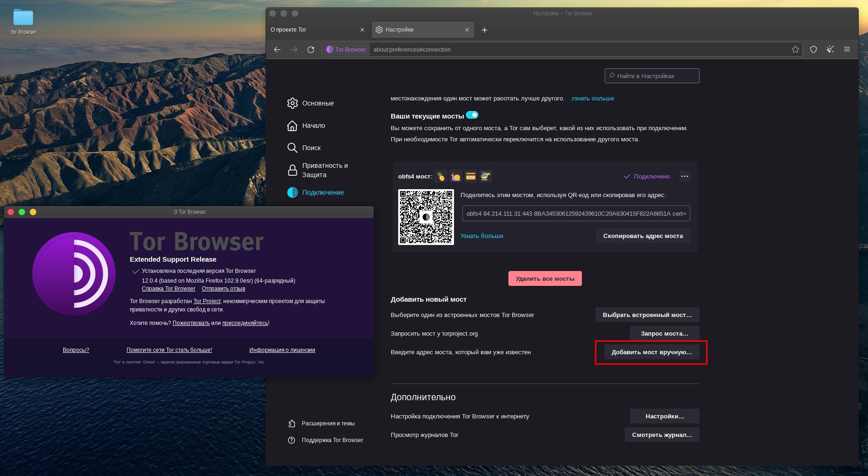Open 'Расширения и темы'
The width and height of the screenshot is (868, 476).
coord(321,423)
